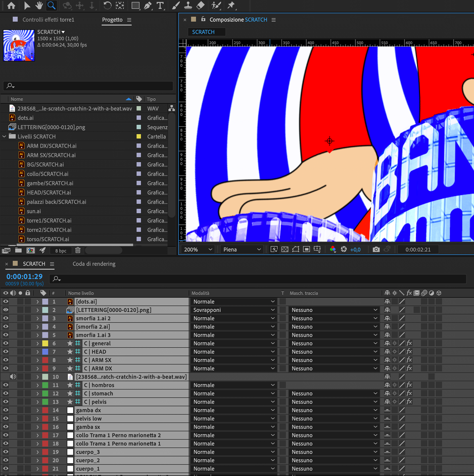This screenshot has width=474, height=476.
Task: Open the SCRATCH composition name dropdown arrow
Action: (x=63, y=32)
